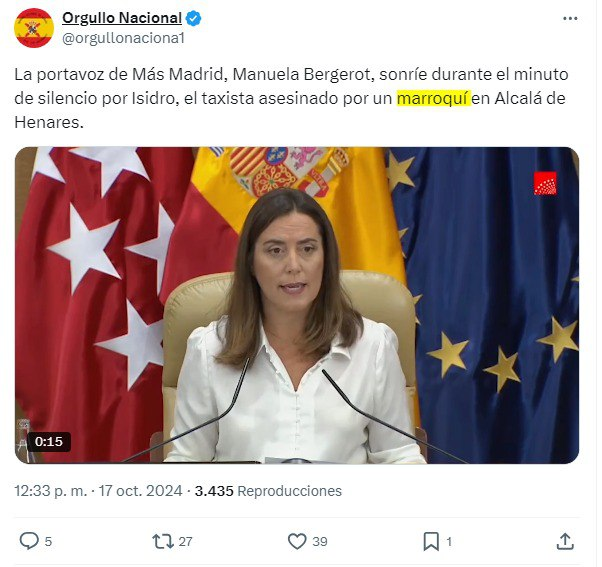Open the reply comment icon
The height and width of the screenshot is (567, 602).
coord(29,541)
